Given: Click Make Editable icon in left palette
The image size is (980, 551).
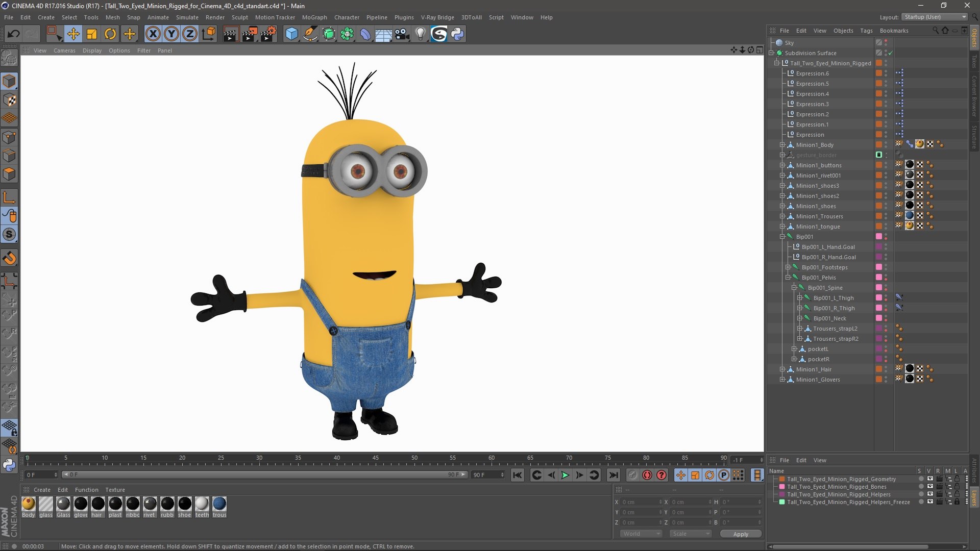Looking at the screenshot, I should [x=9, y=58].
